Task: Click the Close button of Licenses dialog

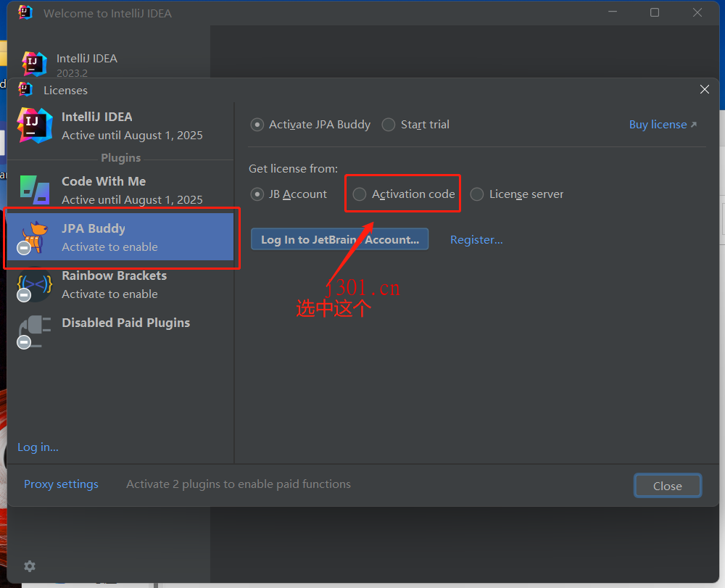Action: tap(668, 486)
